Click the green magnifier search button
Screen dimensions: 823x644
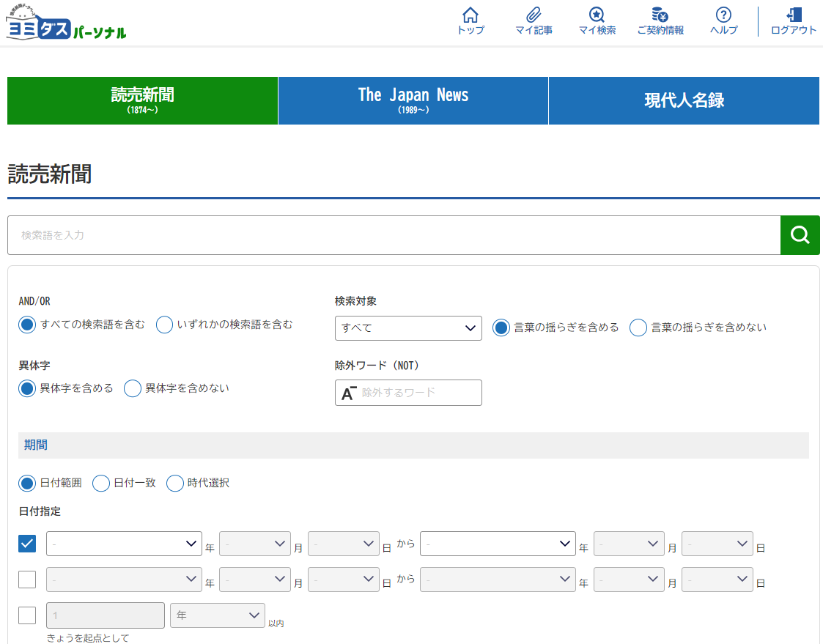pyautogui.click(x=800, y=235)
